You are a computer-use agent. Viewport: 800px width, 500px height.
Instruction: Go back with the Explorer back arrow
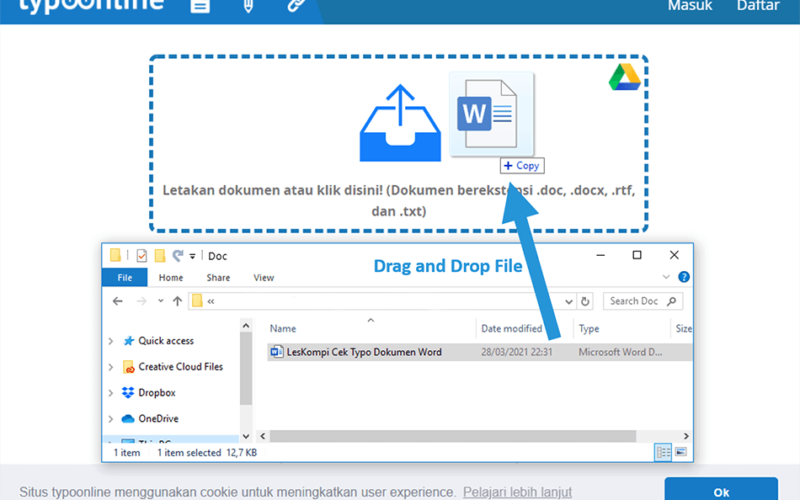pos(118,301)
